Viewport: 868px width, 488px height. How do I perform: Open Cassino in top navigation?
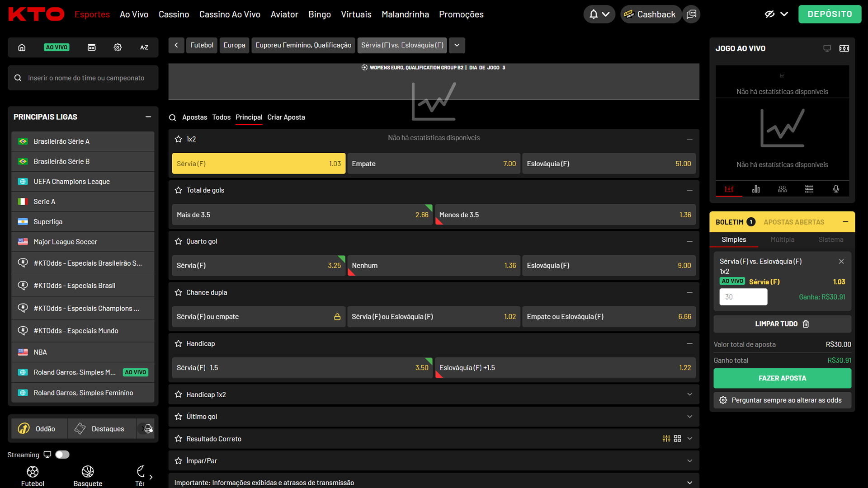coord(174,14)
